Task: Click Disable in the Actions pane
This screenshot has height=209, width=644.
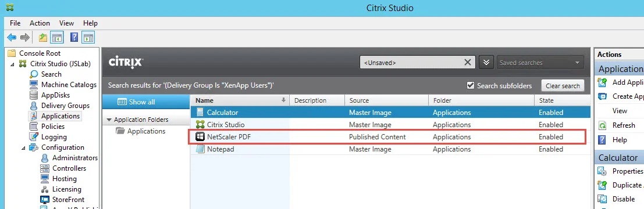Action: tap(624, 199)
